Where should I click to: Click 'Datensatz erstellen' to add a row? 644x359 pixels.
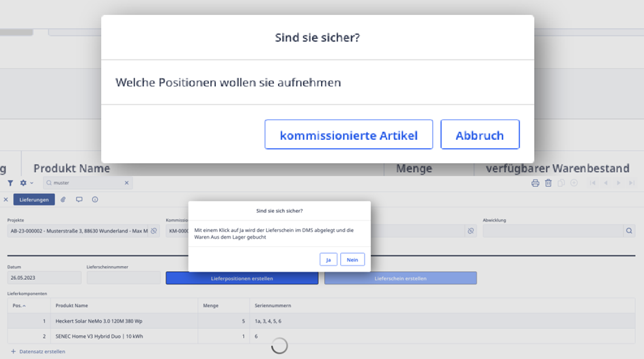click(x=38, y=351)
